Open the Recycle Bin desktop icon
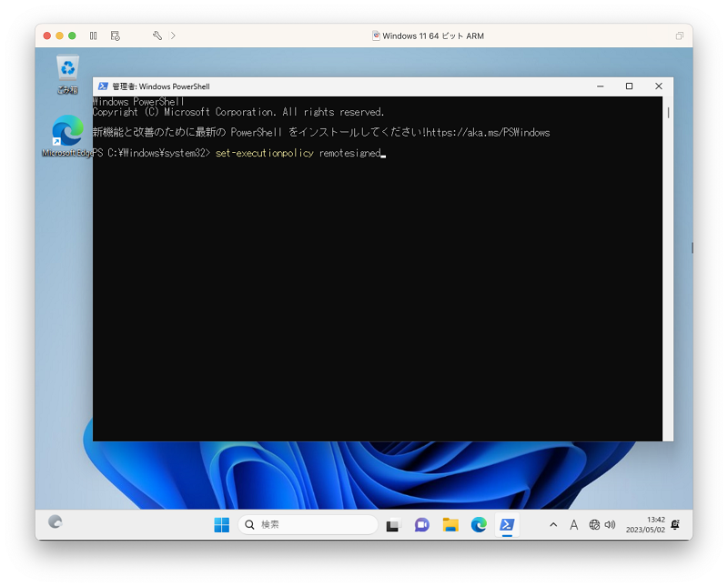This screenshot has width=728, height=587. [x=67, y=75]
